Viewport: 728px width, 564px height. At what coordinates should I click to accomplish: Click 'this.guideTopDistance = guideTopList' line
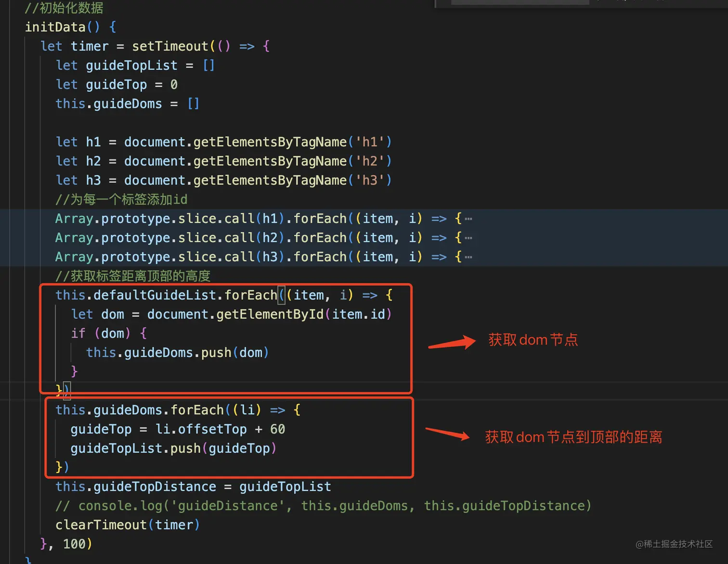pos(193,486)
